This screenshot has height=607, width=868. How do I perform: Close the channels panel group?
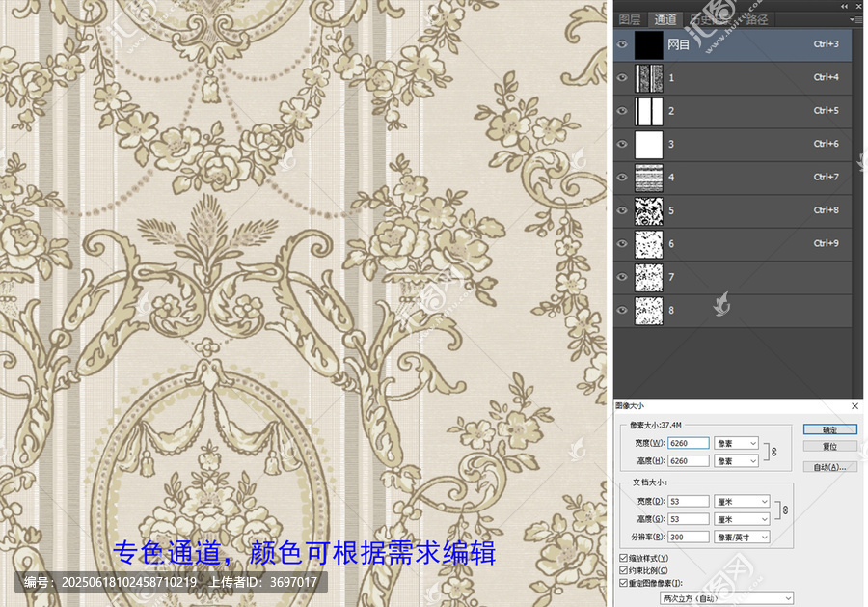coord(858,6)
